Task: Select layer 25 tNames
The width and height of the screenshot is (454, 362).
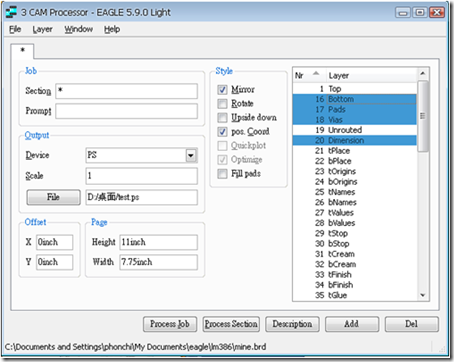Action: point(355,192)
